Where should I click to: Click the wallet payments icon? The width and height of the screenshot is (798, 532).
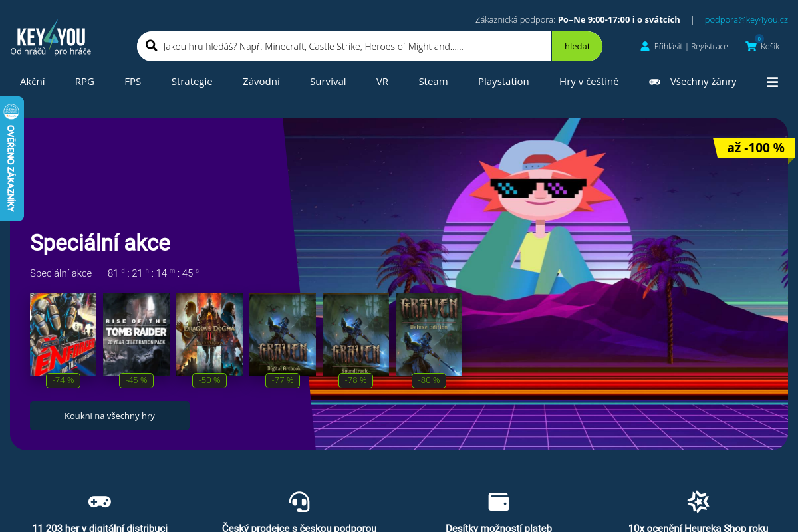point(499,501)
